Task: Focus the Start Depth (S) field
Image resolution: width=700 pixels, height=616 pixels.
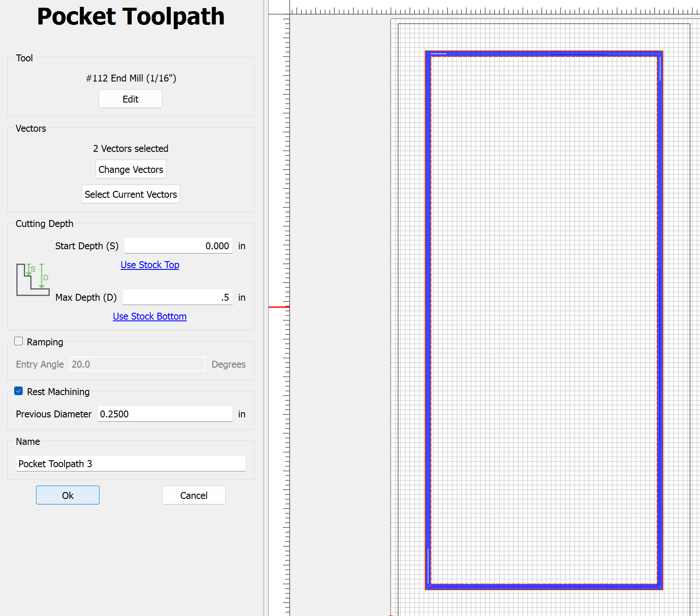Action: (x=178, y=246)
